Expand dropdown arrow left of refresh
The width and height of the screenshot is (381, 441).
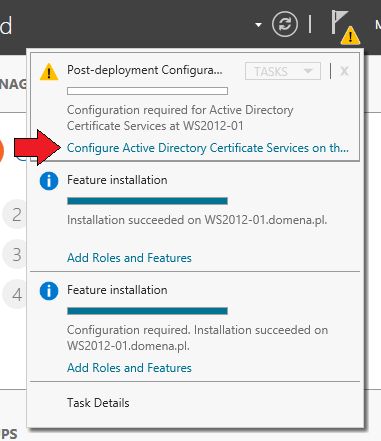coord(258,25)
